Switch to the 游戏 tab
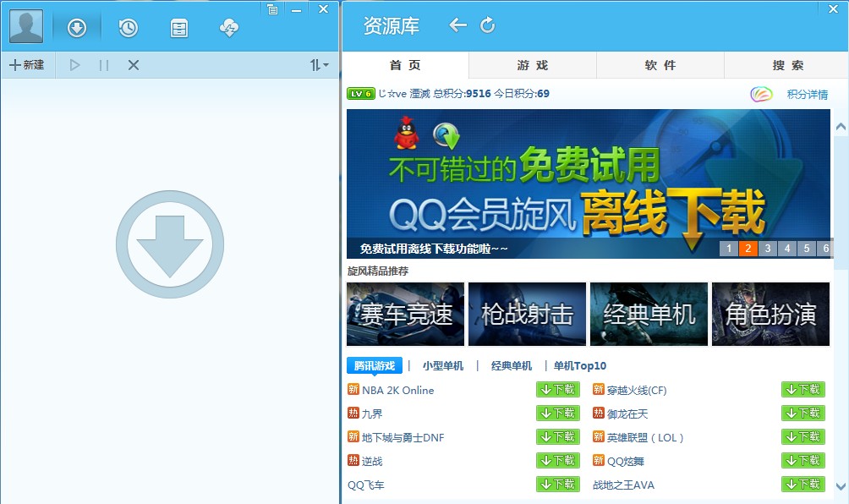849x504 pixels. [x=533, y=65]
